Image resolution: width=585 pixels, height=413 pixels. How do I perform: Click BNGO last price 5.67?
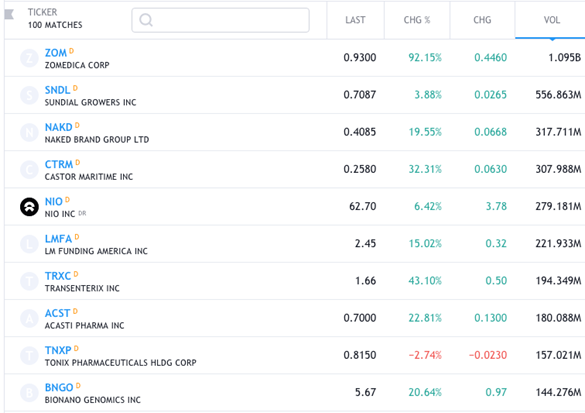pos(365,392)
